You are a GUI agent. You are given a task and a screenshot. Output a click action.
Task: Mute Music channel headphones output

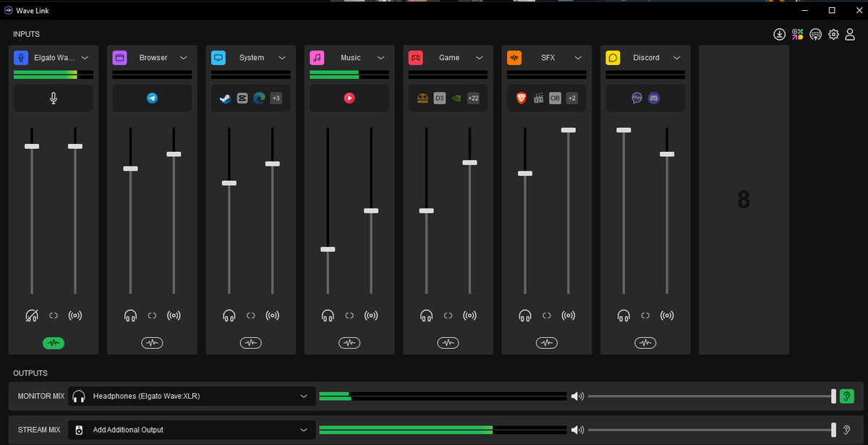point(328,315)
